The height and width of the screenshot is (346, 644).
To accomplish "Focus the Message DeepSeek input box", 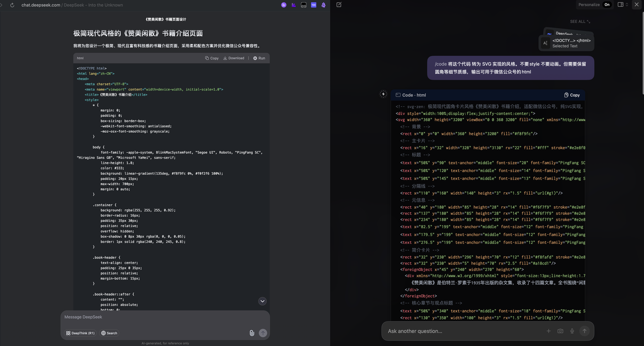I will [x=165, y=317].
